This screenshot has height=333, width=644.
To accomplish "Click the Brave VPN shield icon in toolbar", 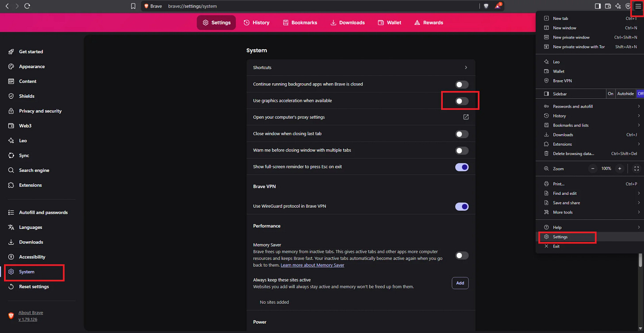I will [629, 6].
